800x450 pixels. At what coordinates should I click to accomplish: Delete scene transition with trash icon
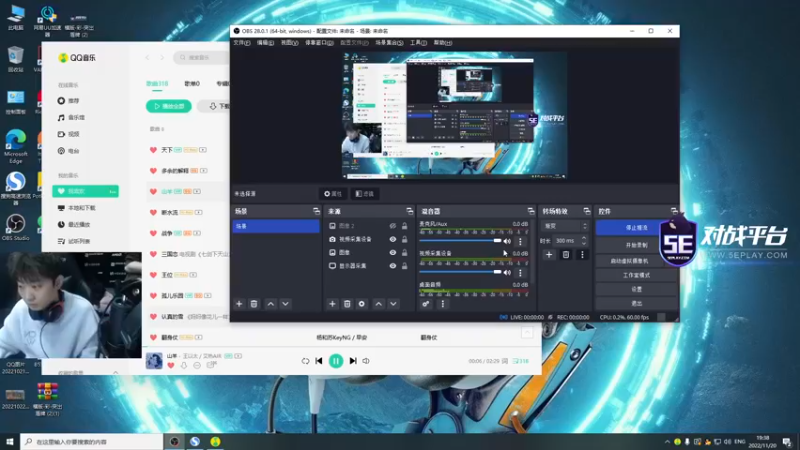point(566,255)
